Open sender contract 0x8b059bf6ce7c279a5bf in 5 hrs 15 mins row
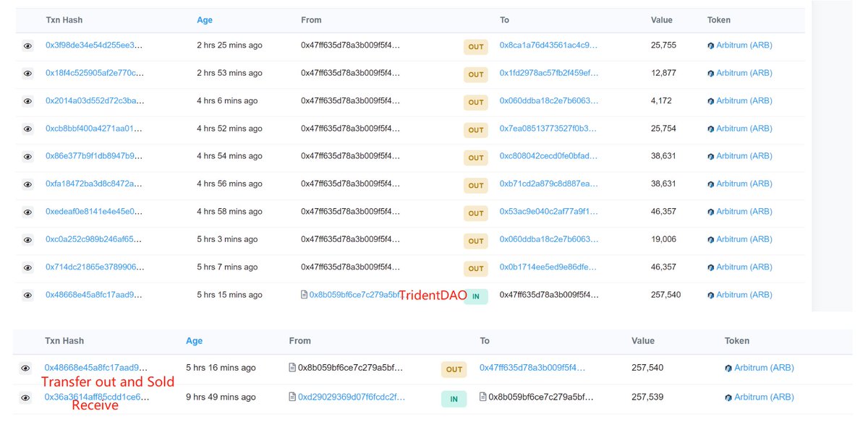The width and height of the screenshot is (868, 427). pos(354,294)
